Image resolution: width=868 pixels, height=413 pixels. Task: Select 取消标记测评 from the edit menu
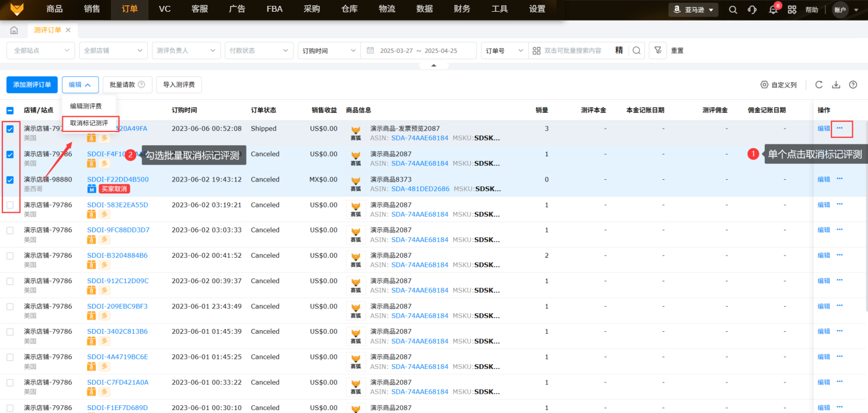tap(89, 123)
